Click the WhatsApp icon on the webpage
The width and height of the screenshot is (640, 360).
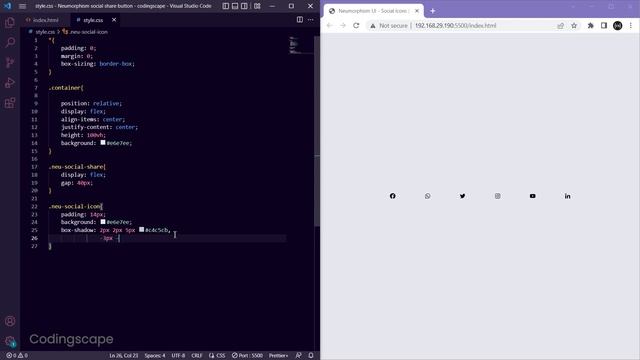(x=427, y=196)
